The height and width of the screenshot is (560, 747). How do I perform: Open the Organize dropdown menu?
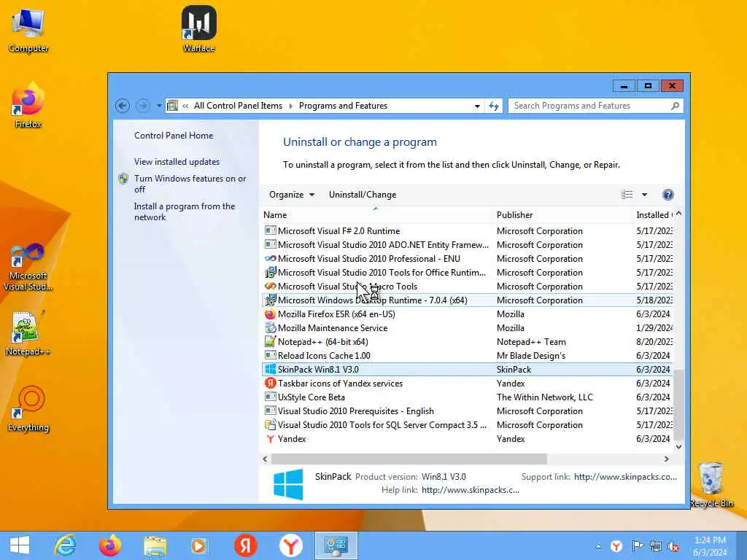pyautogui.click(x=292, y=194)
